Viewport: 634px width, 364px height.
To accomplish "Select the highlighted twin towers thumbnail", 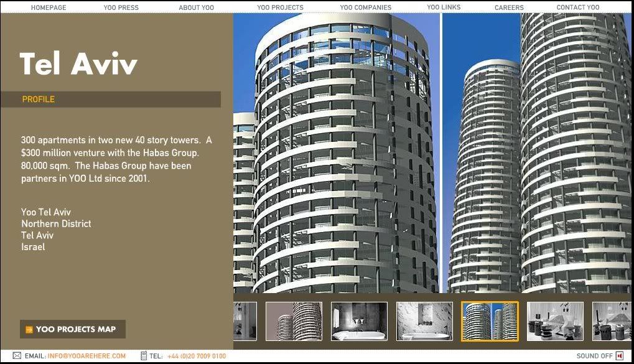I will click(x=490, y=321).
